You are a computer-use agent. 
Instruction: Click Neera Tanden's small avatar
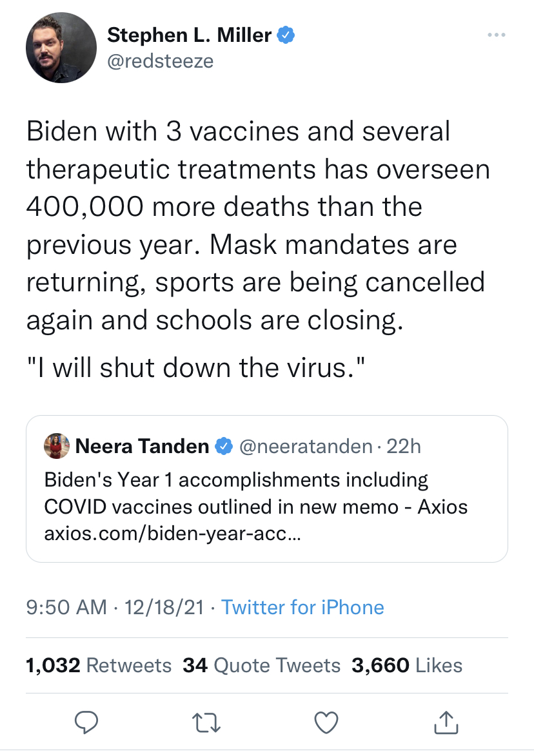click(57, 446)
